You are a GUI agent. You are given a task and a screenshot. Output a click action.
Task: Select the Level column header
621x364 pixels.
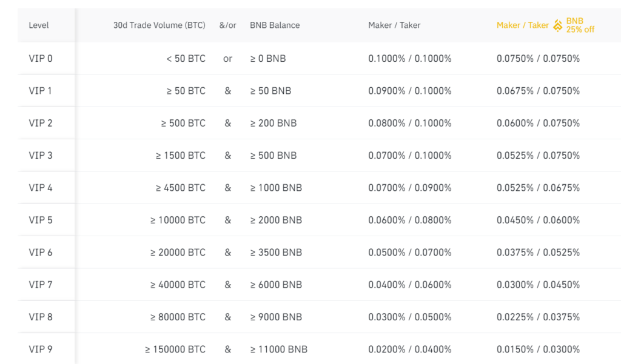coord(39,25)
